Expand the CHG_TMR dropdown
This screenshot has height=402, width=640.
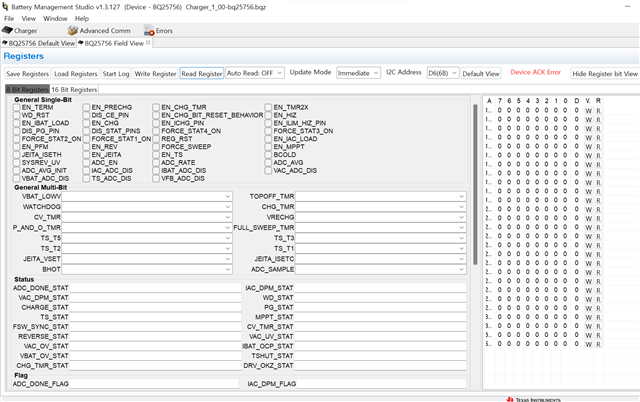click(x=380, y=207)
